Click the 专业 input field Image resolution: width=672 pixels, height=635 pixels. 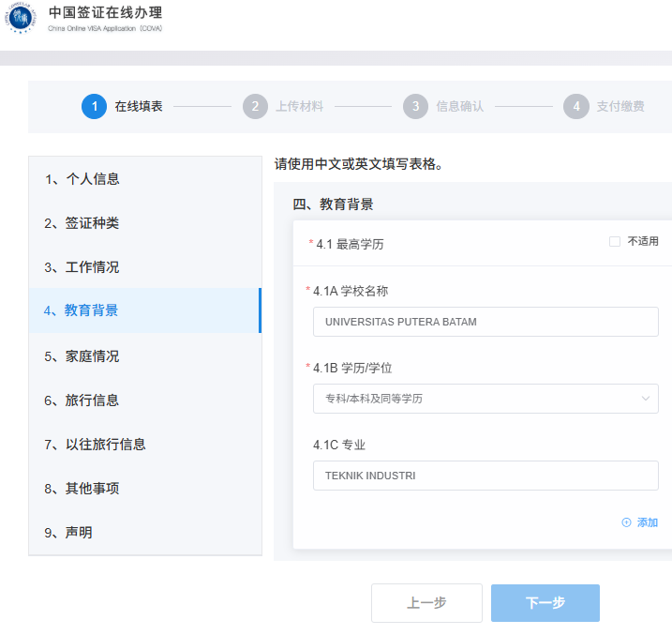[x=485, y=476]
